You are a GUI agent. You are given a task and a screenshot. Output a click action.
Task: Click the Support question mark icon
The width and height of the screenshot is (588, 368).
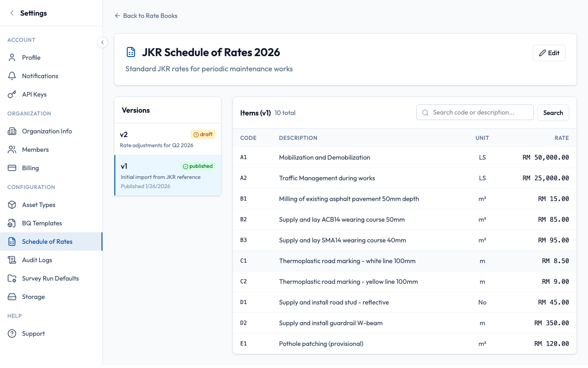tap(12, 333)
